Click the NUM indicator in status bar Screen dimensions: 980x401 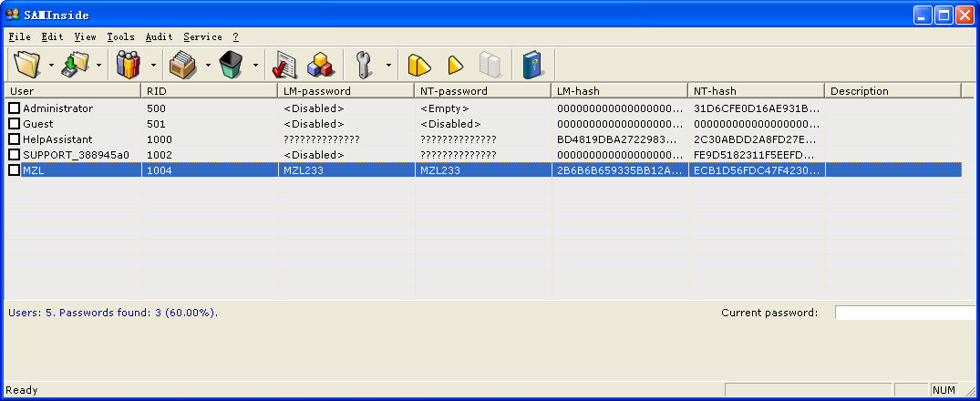click(944, 390)
